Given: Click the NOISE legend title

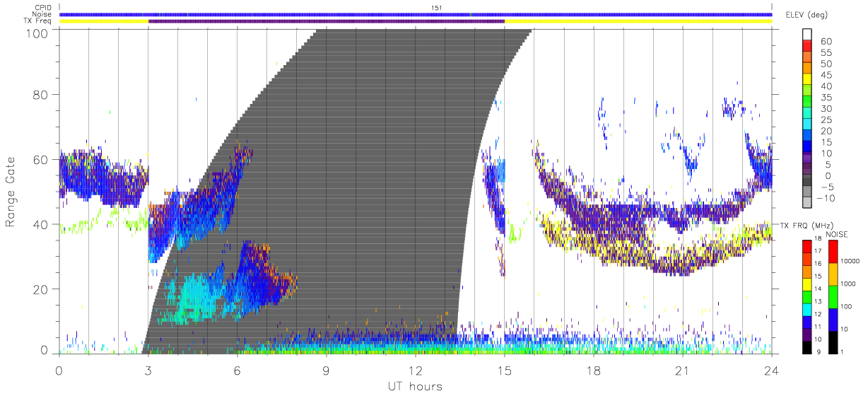Looking at the screenshot, I should 837,234.
